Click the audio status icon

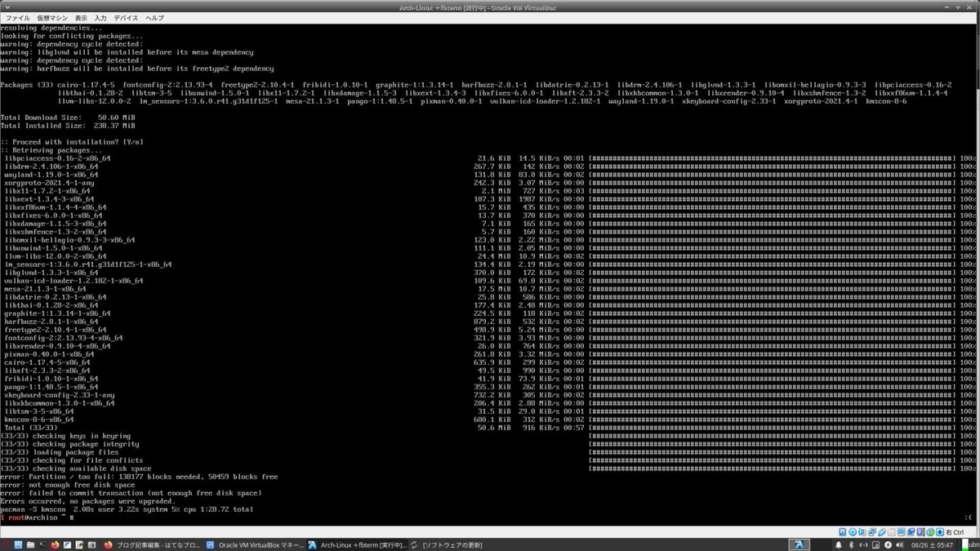[862, 532]
